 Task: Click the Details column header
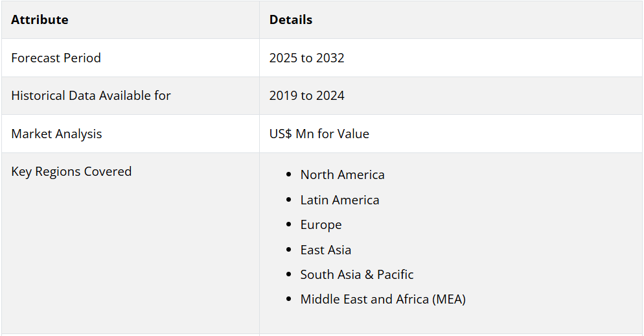click(x=291, y=19)
